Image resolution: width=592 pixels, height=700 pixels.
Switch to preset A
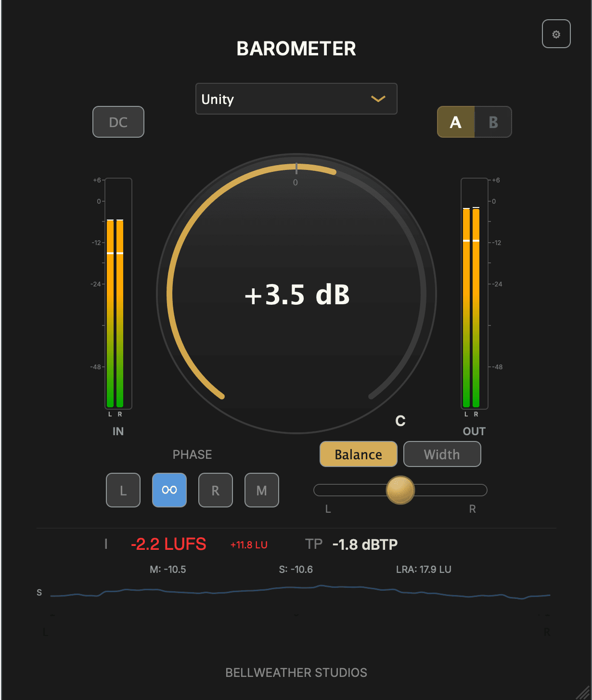455,122
